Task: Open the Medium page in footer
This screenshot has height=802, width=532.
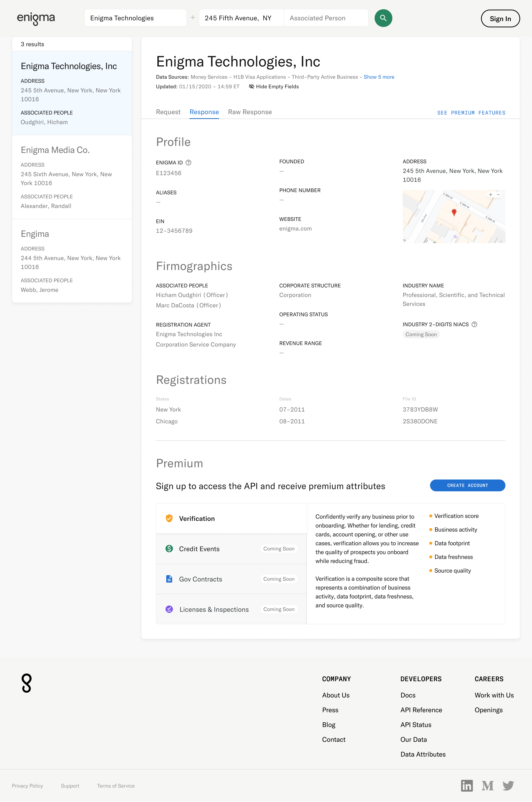Action: (x=487, y=785)
